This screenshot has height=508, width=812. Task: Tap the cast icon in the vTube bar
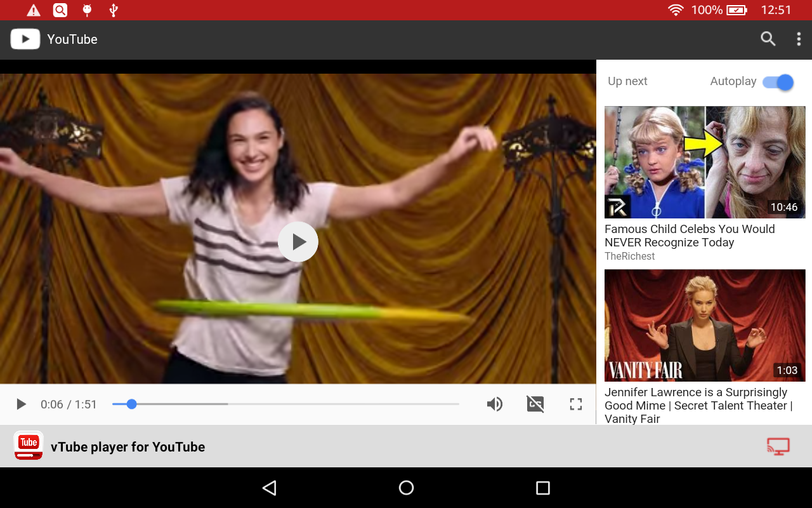point(778,446)
